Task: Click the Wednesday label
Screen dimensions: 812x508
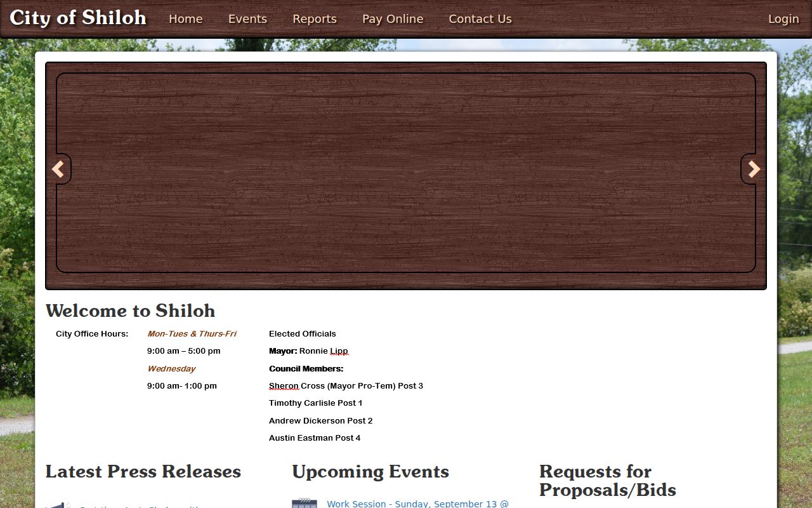Action: [171, 368]
